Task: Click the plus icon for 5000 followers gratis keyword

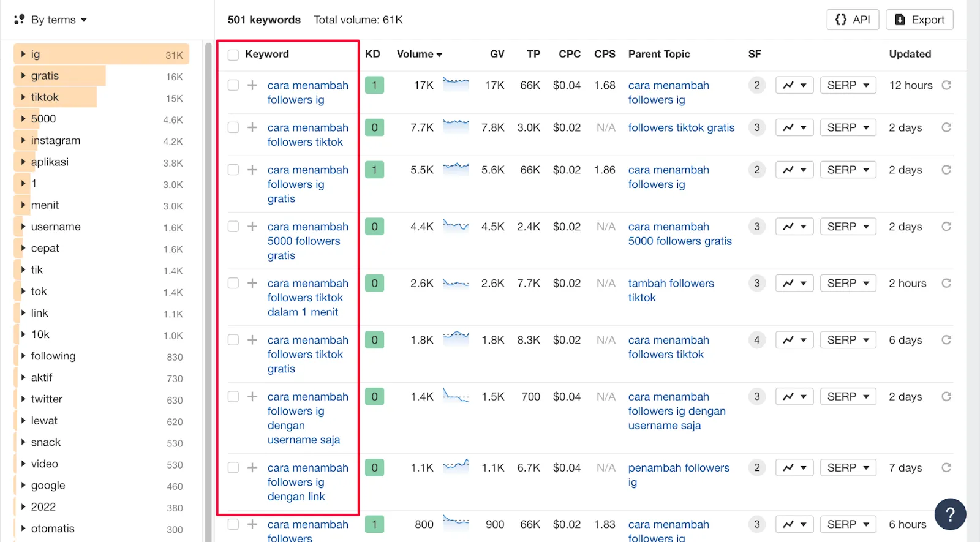Action: point(252,227)
